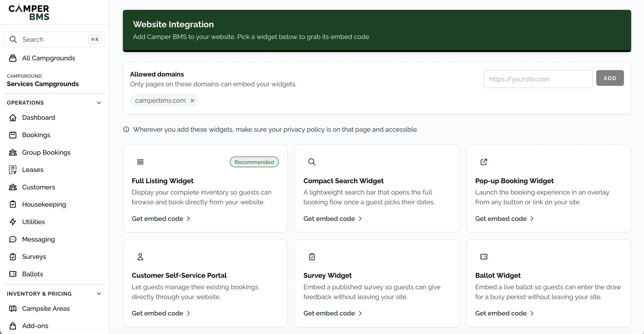Click the Pop-up Booking Widget external-link icon

(x=484, y=162)
